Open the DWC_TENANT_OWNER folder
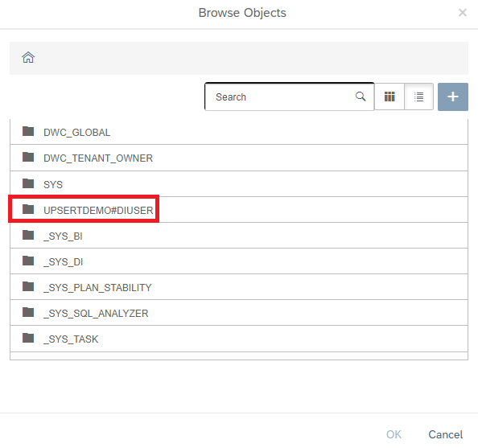Image resolution: width=478 pixels, height=448 pixels. (239, 158)
